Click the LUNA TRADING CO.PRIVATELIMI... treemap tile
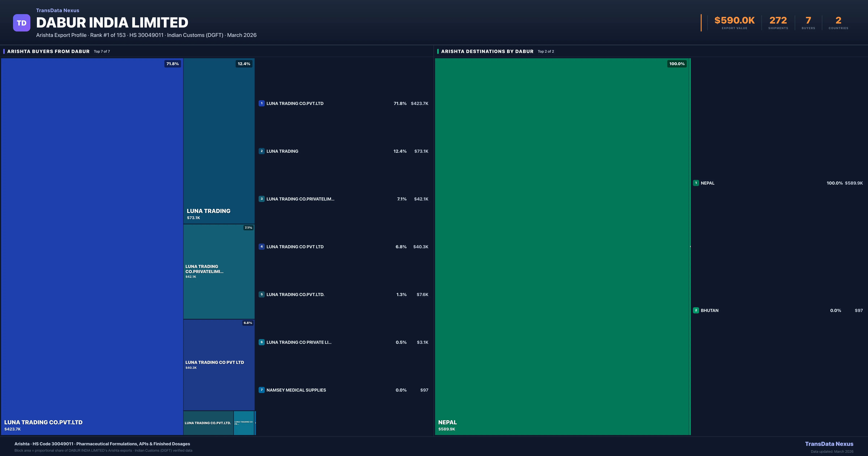Viewport: 868px width, 456px height. tap(219, 271)
